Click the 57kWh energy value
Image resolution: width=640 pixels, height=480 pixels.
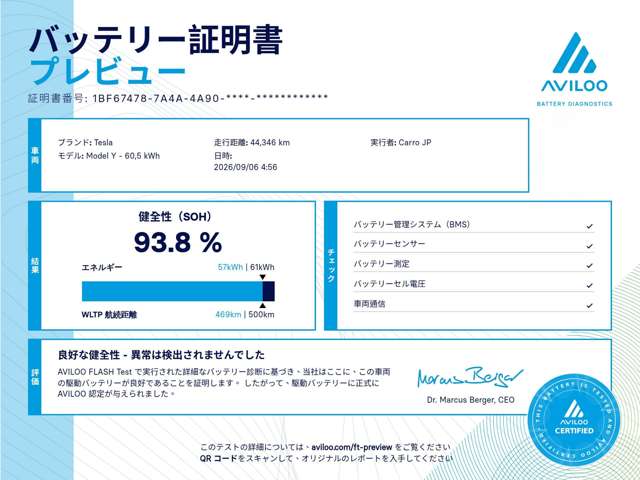click(x=230, y=268)
